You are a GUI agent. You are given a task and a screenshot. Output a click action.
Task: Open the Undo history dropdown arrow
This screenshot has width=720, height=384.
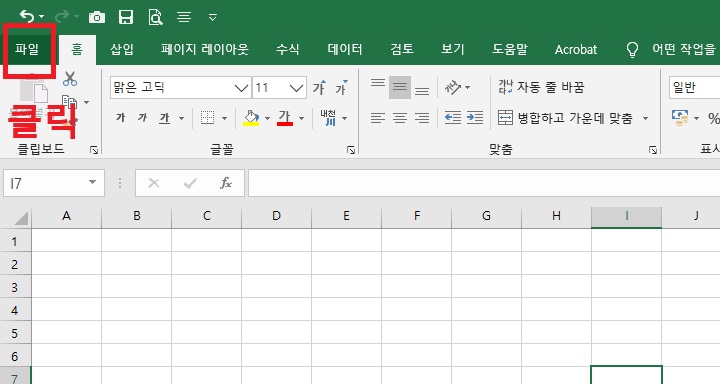[x=42, y=17]
